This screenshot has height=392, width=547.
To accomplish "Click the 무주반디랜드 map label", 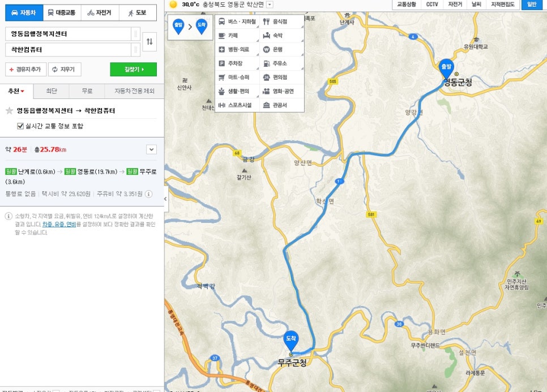I will [425, 345].
